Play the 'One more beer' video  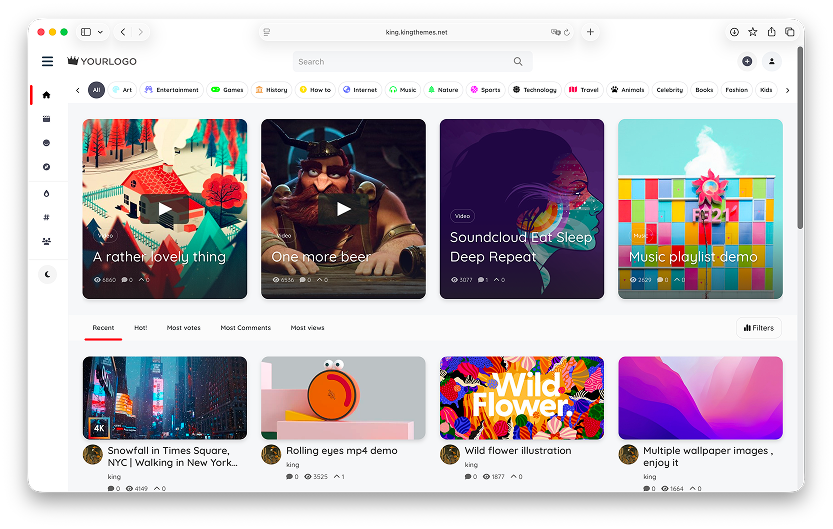[343, 209]
